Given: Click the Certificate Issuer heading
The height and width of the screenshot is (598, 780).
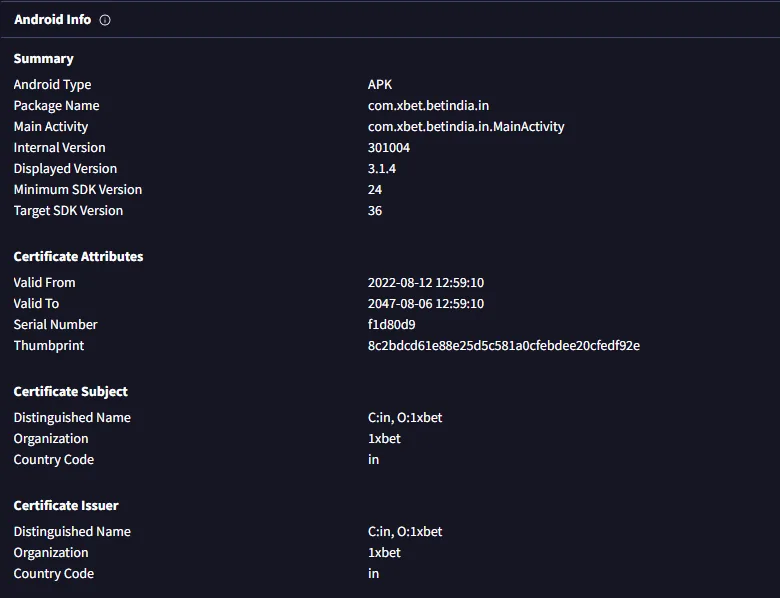Looking at the screenshot, I should coord(66,505).
